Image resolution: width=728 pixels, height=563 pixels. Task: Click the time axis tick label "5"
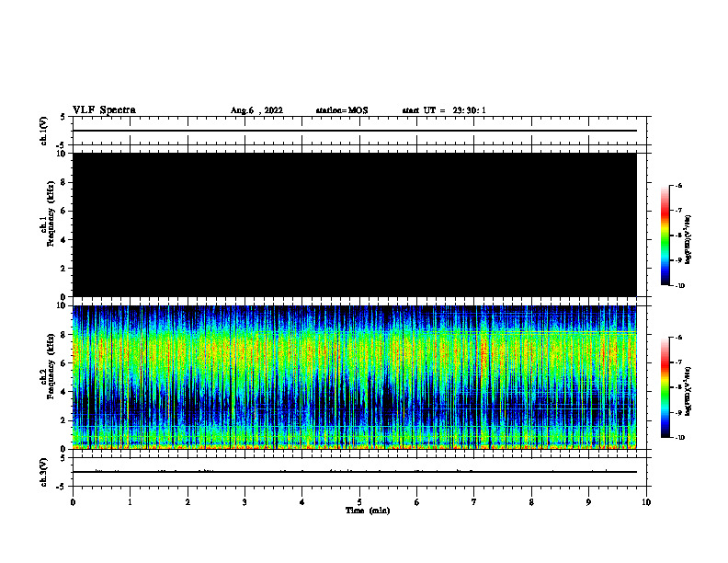click(x=359, y=502)
